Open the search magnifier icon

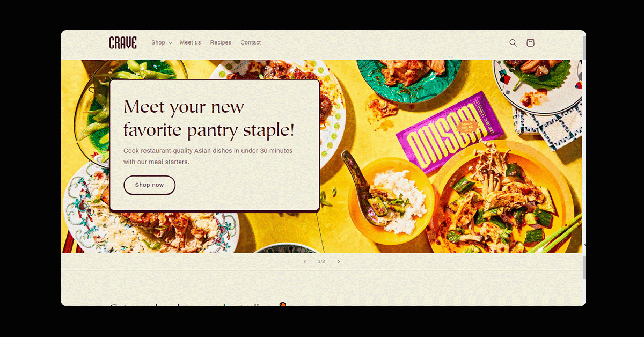tap(513, 43)
